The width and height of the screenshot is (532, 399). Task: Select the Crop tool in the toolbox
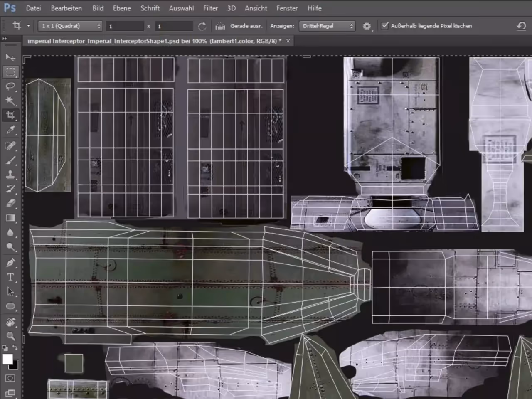point(10,115)
